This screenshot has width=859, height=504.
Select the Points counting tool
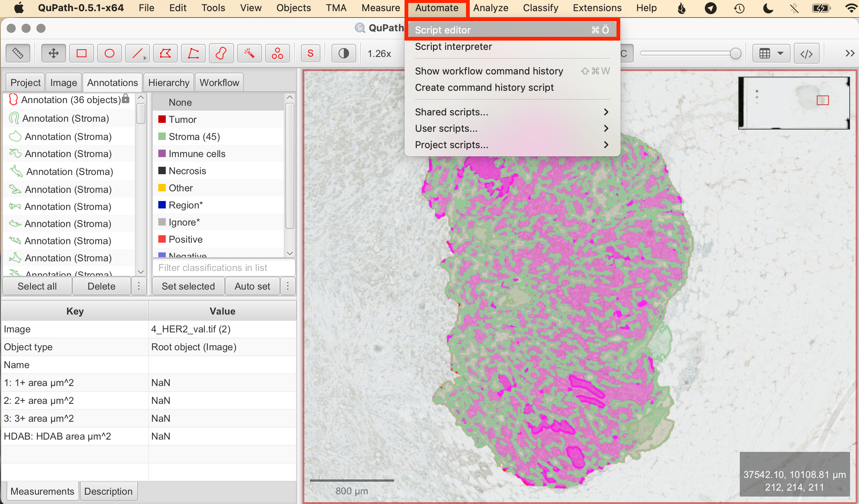pyautogui.click(x=277, y=54)
